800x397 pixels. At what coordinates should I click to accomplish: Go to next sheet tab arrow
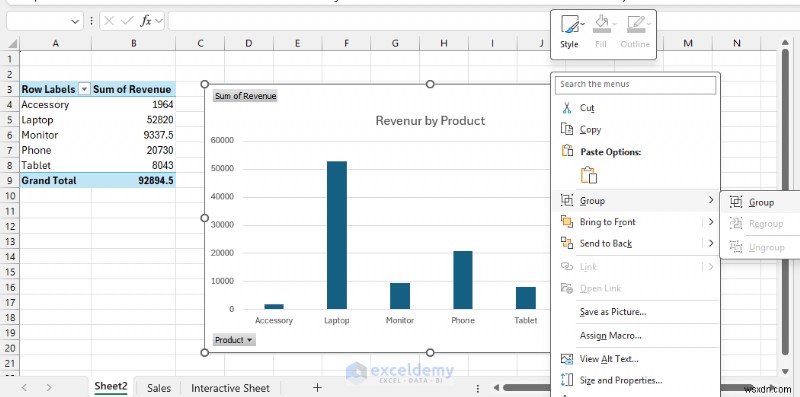[x=49, y=388]
